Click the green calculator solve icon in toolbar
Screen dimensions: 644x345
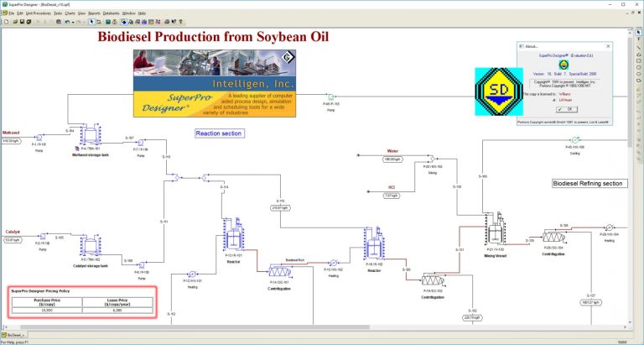108,21
